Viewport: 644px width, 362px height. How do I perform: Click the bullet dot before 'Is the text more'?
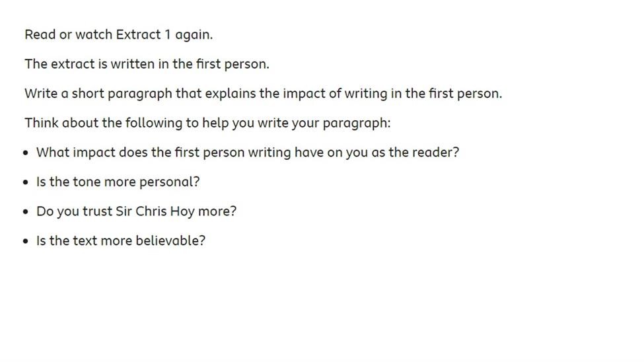[x=26, y=241]
